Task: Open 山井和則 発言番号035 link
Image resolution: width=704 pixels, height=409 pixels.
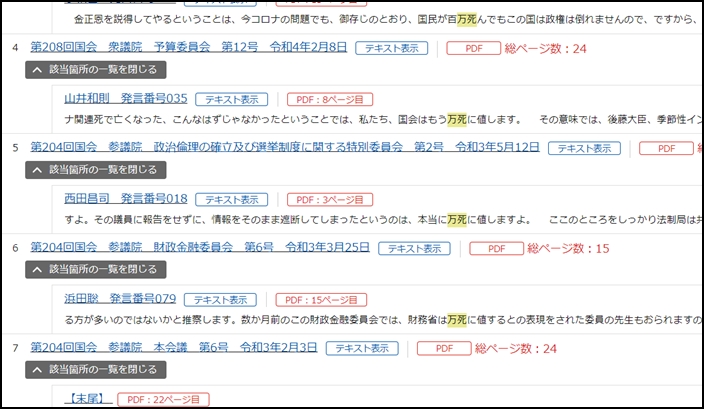Action: pyautogui.click(x=126, y=98)
